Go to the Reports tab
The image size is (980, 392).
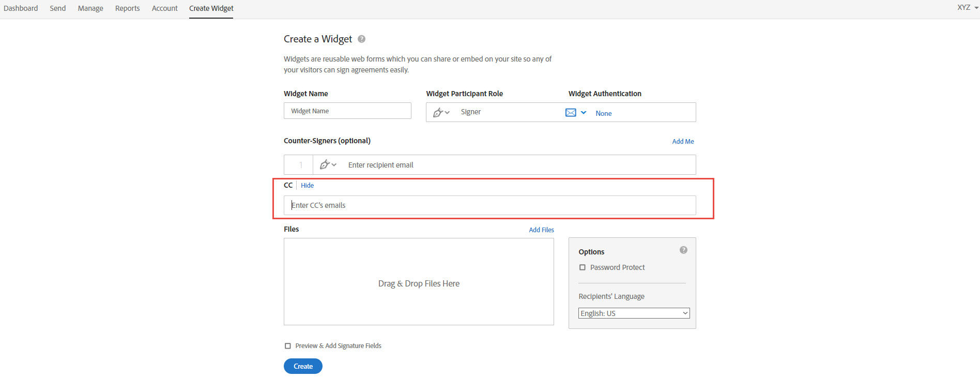pyautogui.click(x=127, y=8)
